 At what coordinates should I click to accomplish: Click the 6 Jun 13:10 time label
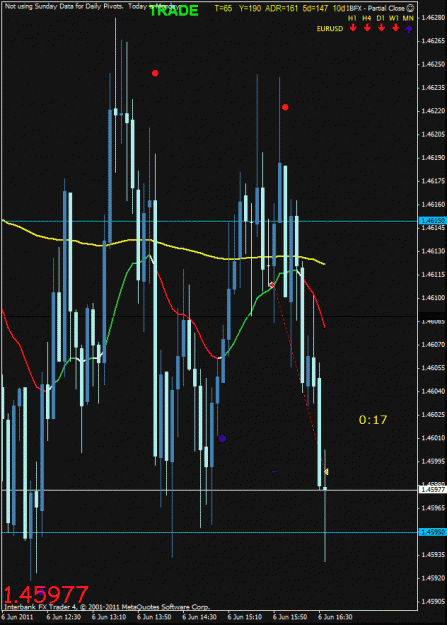pyautogui.click(x=109, y=617)
